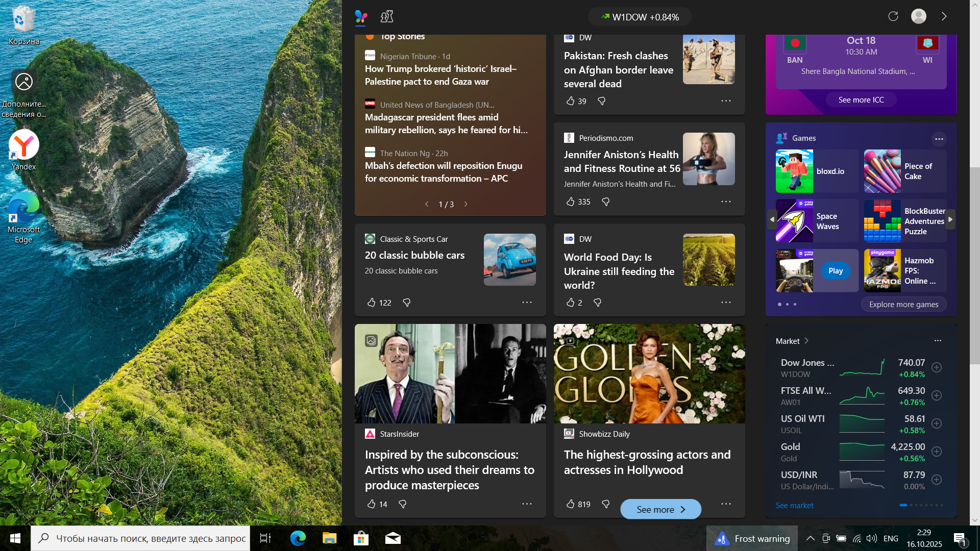The width and height of the screenshot is (980, 551).
Task: Like the Pakistan border clashes article
Action: click(571, 101)
